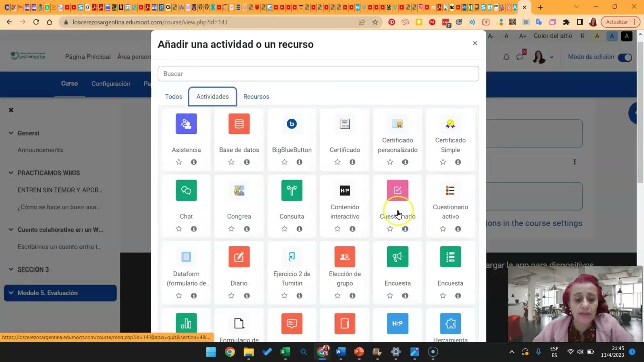
Task: Pick the Encuesta megaphone icon
Action: click(x=397, y=257)
